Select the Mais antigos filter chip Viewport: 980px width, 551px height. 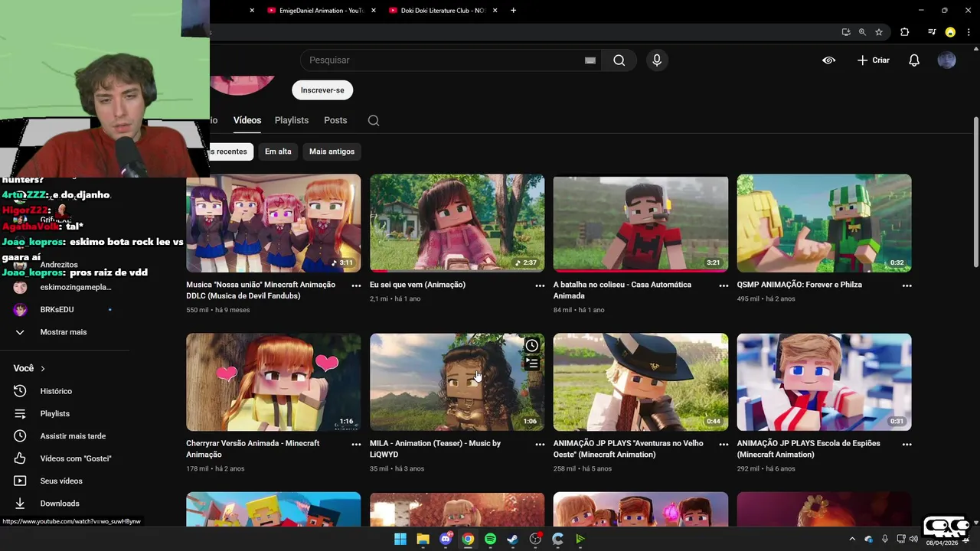pos(332,152)
